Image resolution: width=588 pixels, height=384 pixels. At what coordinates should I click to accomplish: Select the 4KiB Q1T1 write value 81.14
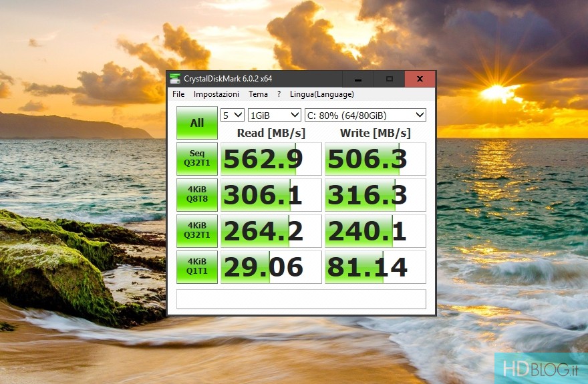(376, 266)
